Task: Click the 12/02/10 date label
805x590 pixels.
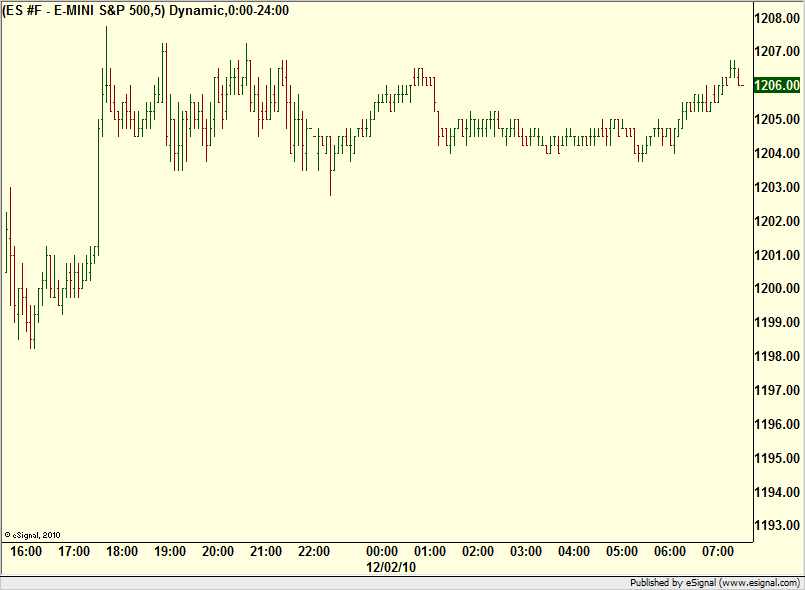Action: click(391, 567)
